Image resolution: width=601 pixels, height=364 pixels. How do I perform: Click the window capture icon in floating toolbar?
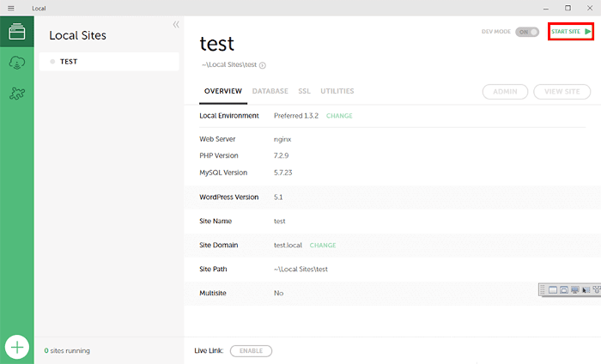[553, 289]
